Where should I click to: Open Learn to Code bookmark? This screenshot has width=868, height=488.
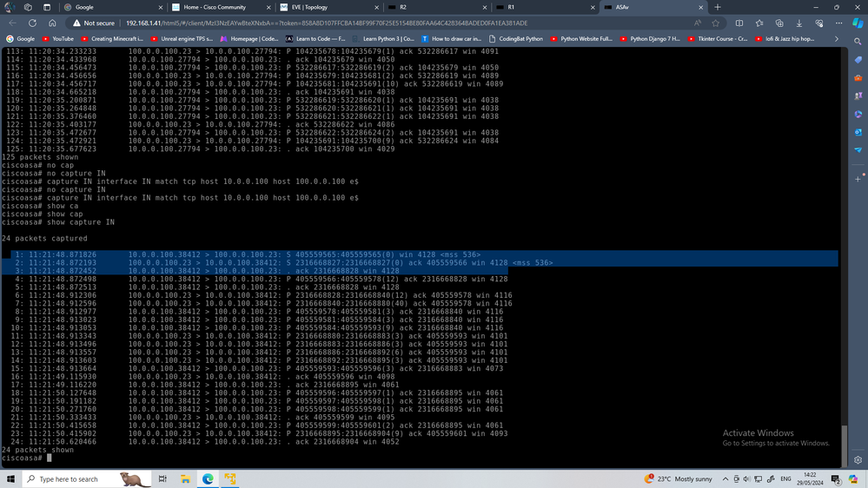[x=315, y=39]
